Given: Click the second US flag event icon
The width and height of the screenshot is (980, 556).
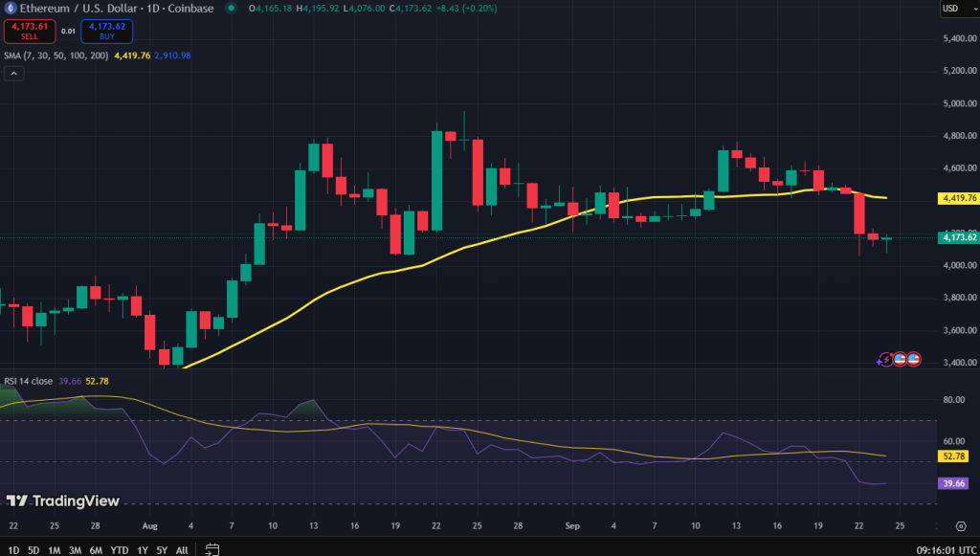Looking at the screenshot, I should pos(915,359).
